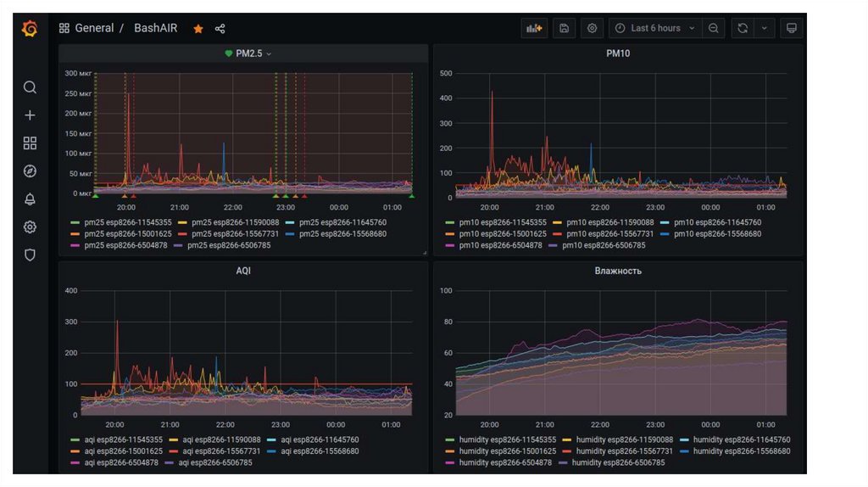Click the orange aqi esp8266-15001625 legend swatch

75,451
